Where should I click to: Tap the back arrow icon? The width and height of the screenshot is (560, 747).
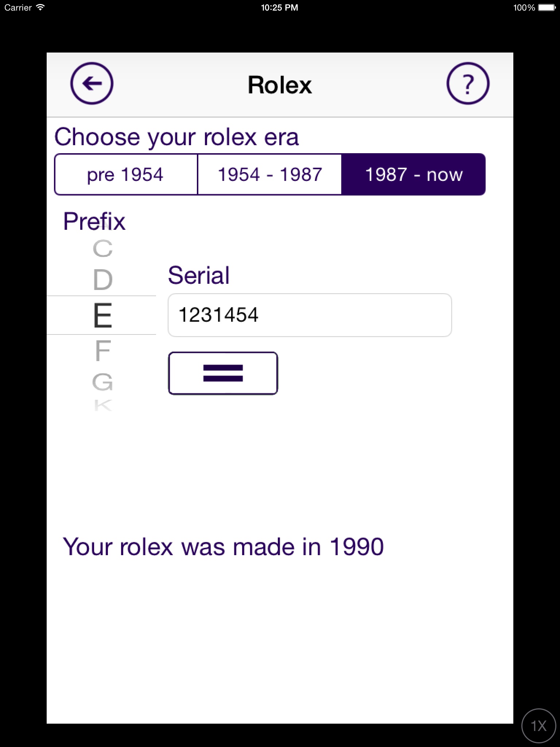(92, 84)
